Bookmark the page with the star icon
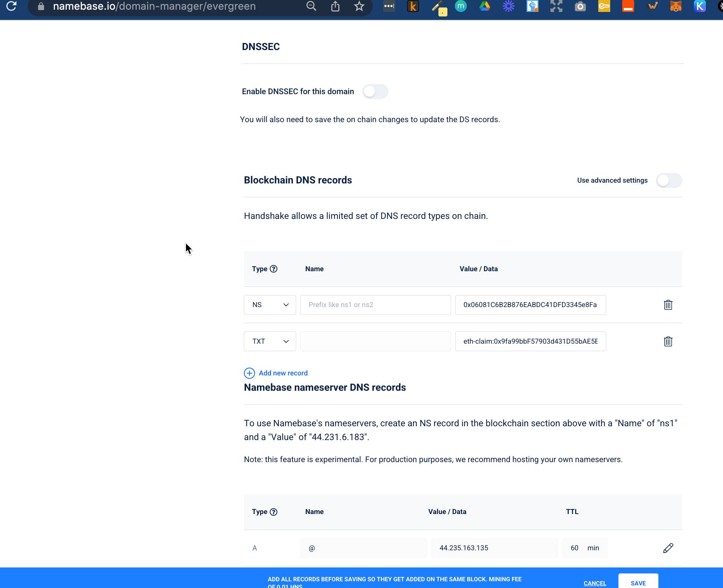Viewport: 723px width, 588px height. click(x=359, y=6)
